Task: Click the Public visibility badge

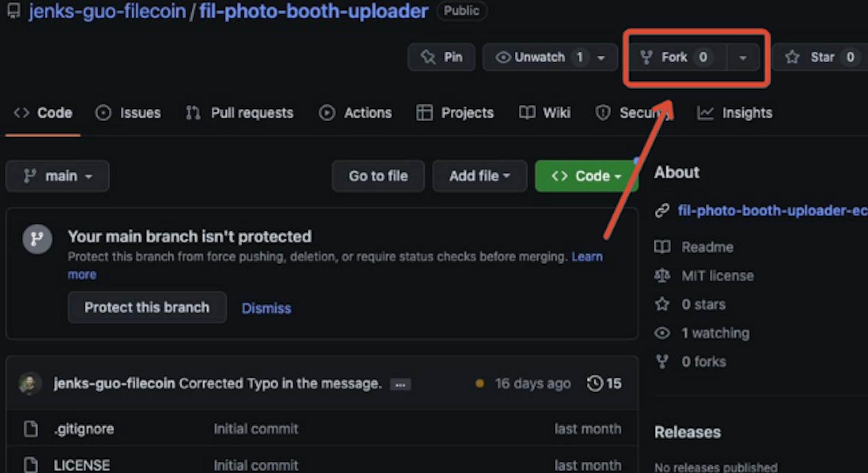Action: pos(462,11)
